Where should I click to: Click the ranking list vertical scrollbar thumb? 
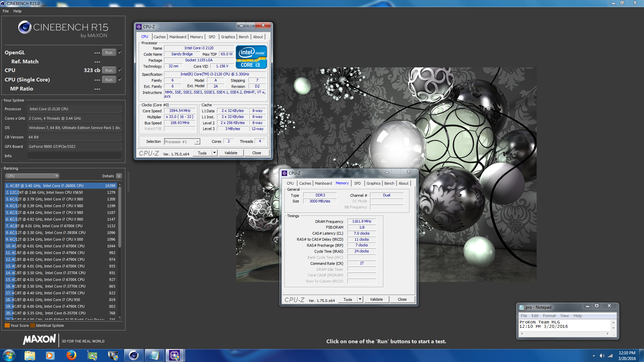120,217
